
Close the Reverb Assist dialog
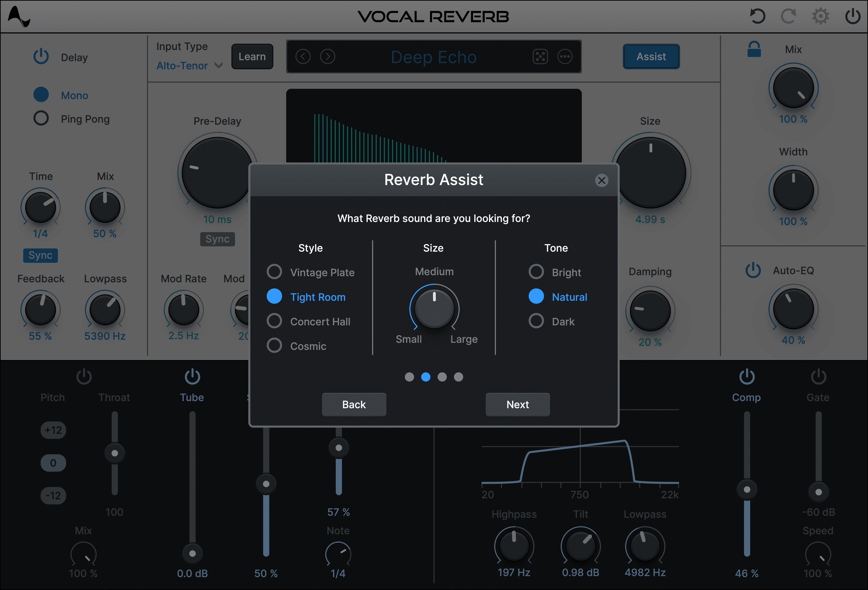click(x=601, y=180)
